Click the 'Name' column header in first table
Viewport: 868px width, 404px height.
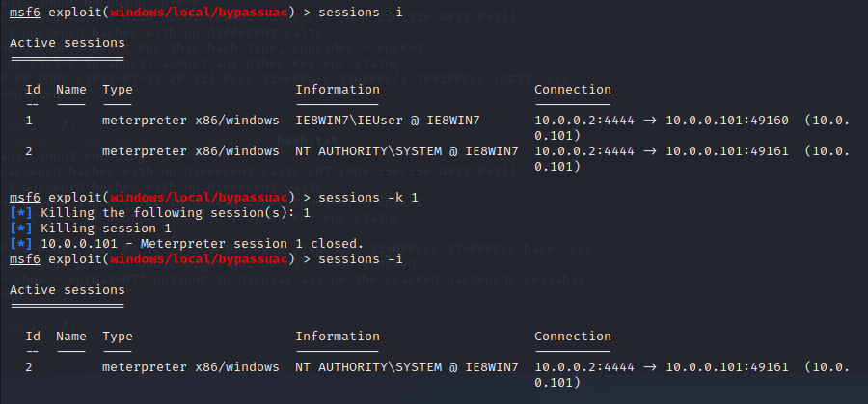coord(70,90)
